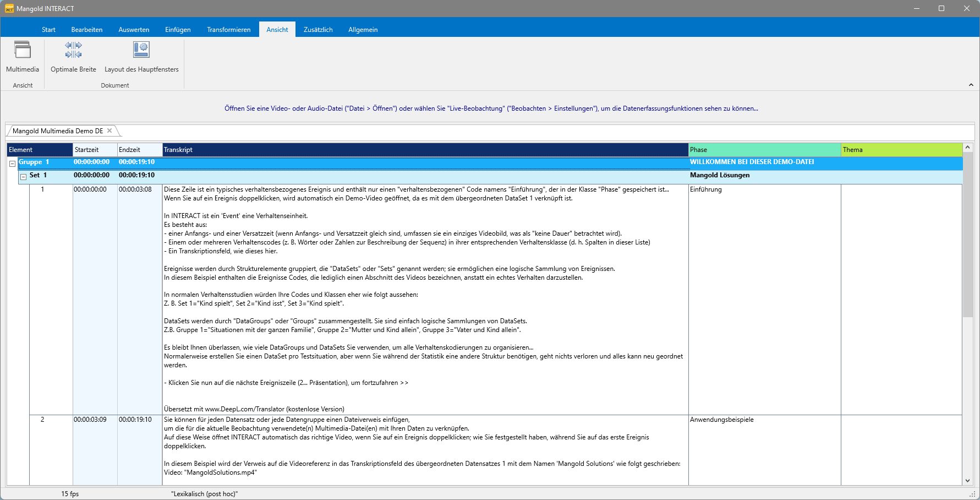Collapse Gruppe 1 tree node
This screenshot has width=980, height=500.
click(12, 164)
